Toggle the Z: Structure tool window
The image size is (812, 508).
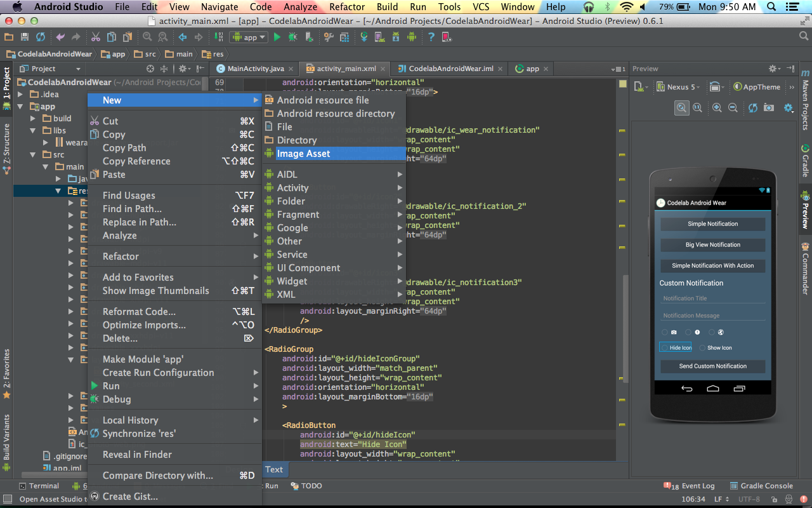coord(6,149)
